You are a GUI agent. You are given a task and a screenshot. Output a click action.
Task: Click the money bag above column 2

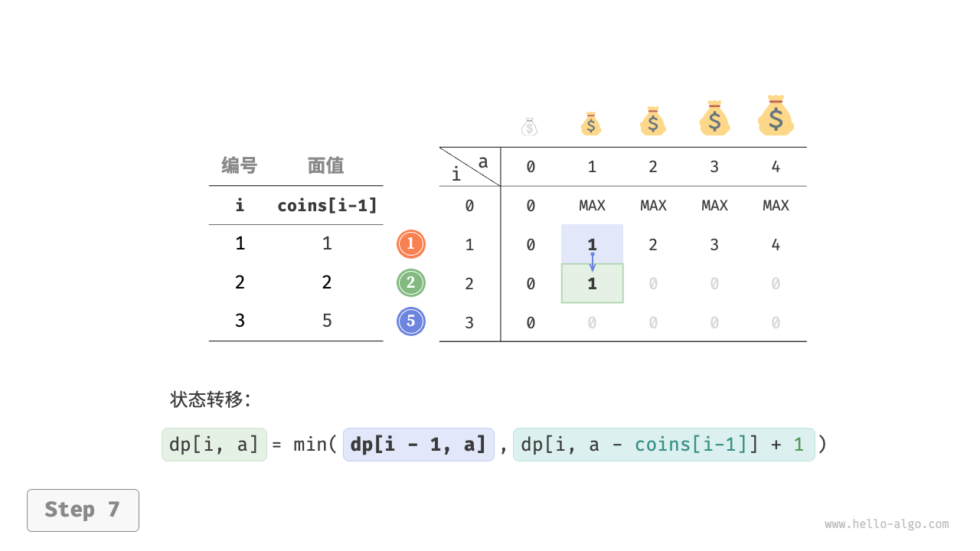point(652,121)
